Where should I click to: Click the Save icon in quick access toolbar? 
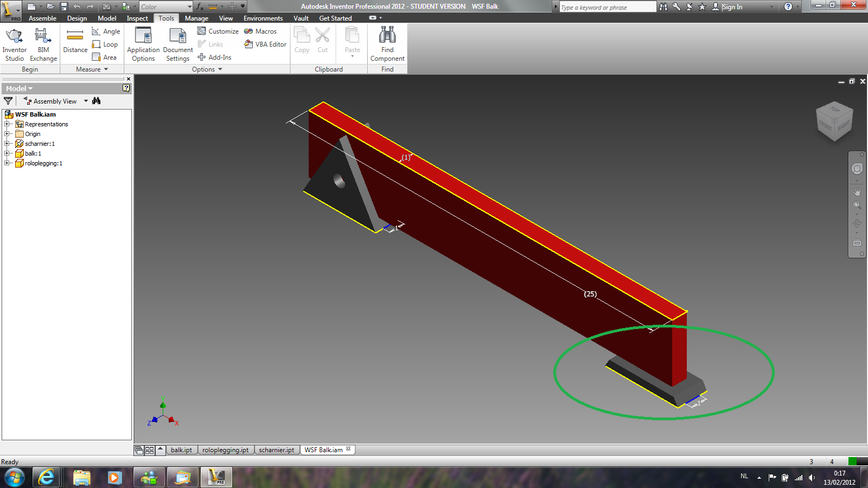(64, 7)
